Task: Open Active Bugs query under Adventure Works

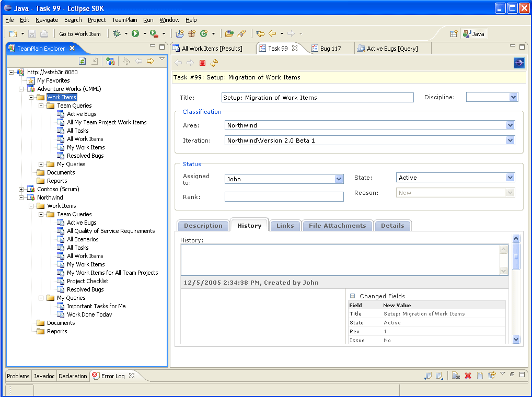Action: (82, 114)
